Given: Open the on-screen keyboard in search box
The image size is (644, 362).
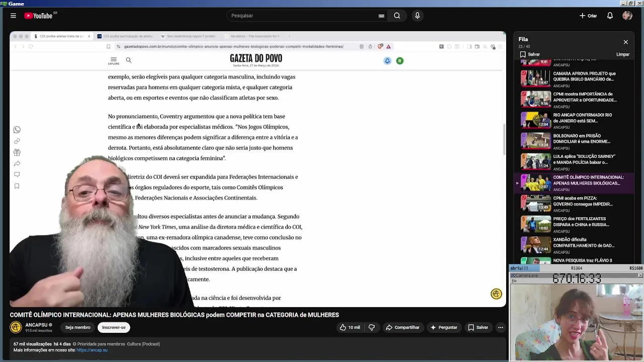Looking at the screenshot, I should coord(381,16).
